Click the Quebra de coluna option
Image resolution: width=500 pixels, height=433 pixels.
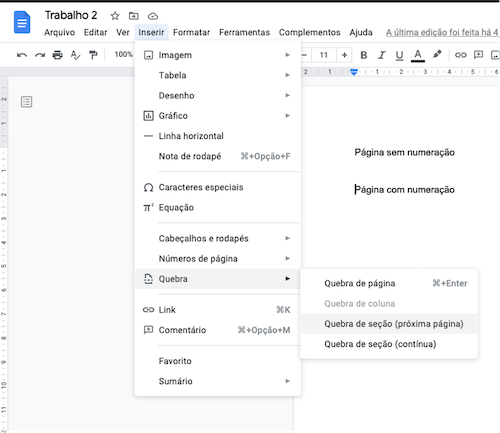click(x=389, y=304)
